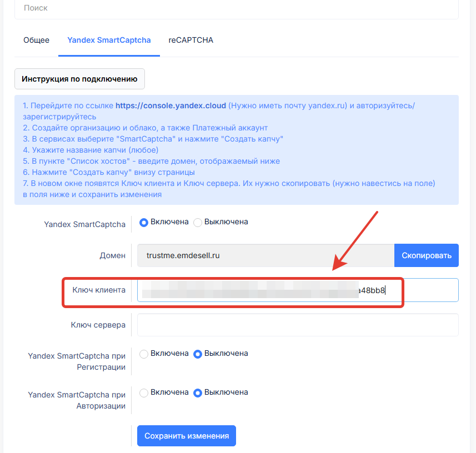Open the reCAPTCHA tab

tap(191, 41)
